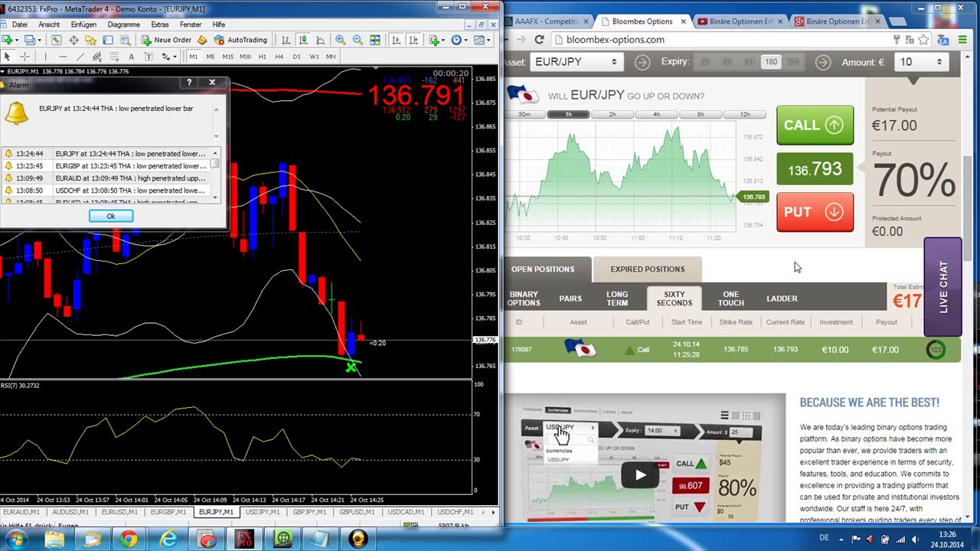Expand the chart template dropdown arrow
This screenshot has height=551, width=980.
click(x=488, y=40)
